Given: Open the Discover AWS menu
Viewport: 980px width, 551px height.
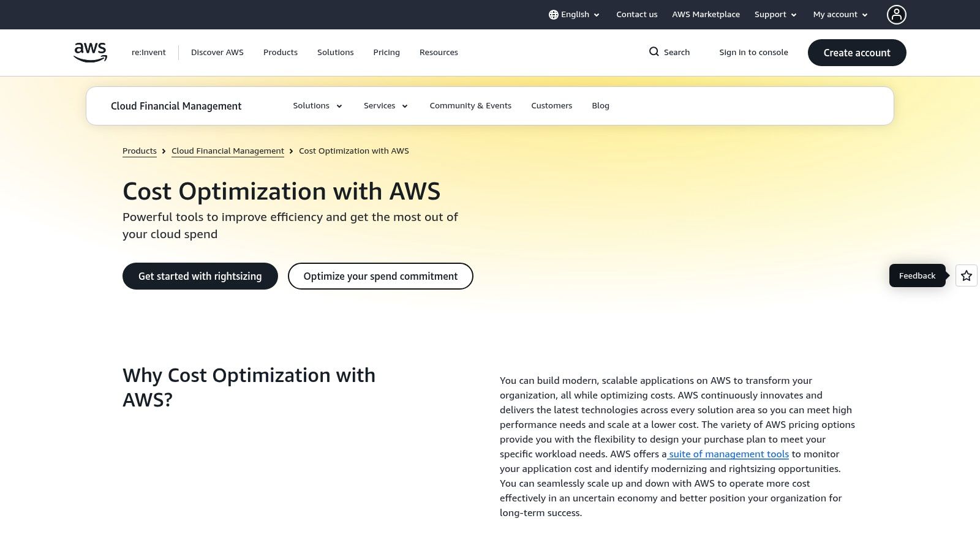Looking at the screenshot, I should [x=217, y=53].
